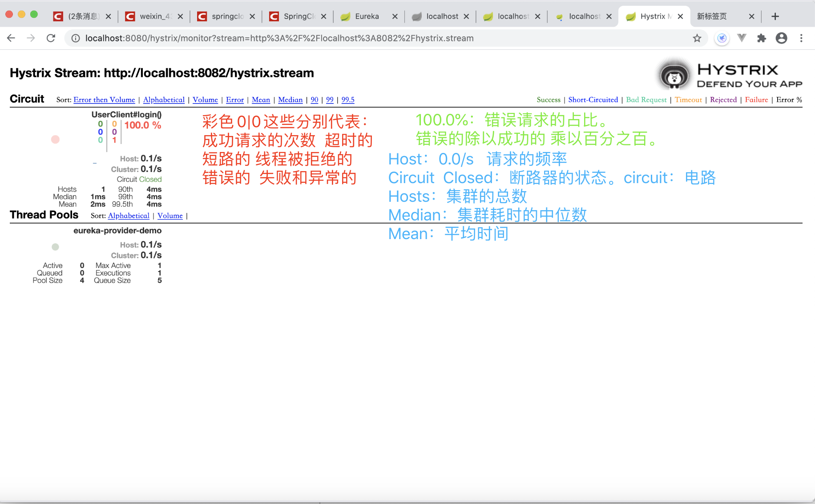Image resolution: width=815 pixels, height=504 pixels.
Task: Reload the Hystrix monitor page
Action: click(51, 38)
